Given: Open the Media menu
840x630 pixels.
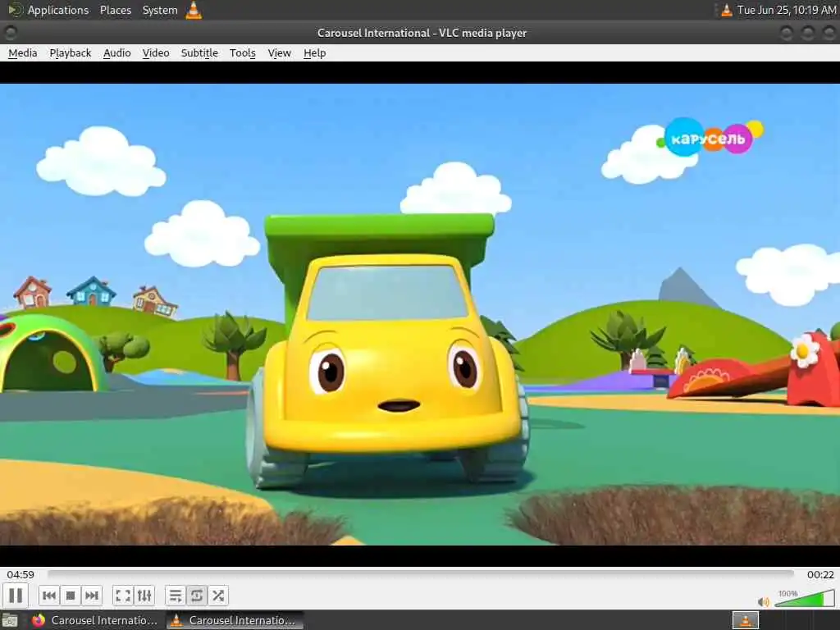Looking at the screenshot, I should click(22, 53).
